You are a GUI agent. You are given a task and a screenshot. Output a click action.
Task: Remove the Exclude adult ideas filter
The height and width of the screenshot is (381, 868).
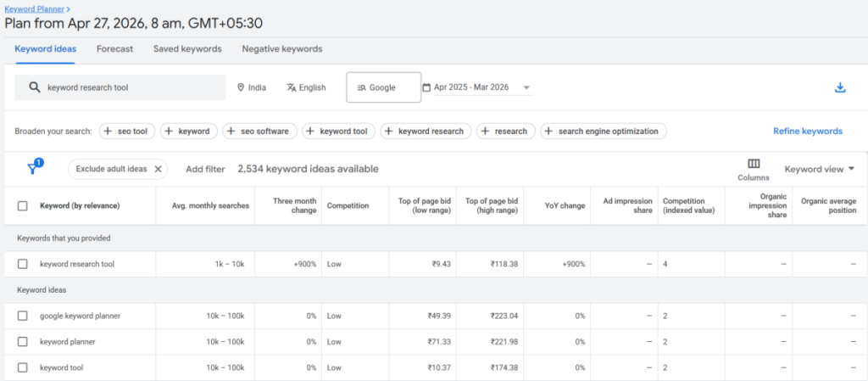click(158, 169)
